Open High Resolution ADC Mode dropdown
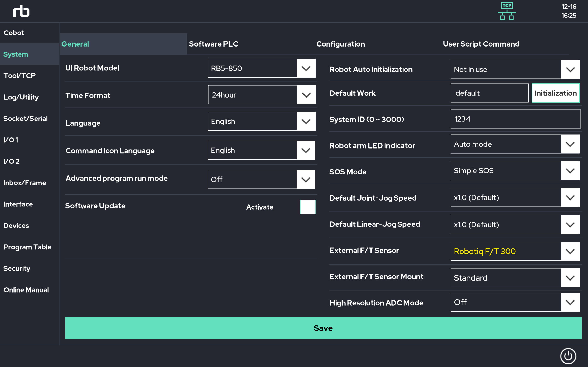This screenshot has height=367, width=588. click(x=570, y=302)
